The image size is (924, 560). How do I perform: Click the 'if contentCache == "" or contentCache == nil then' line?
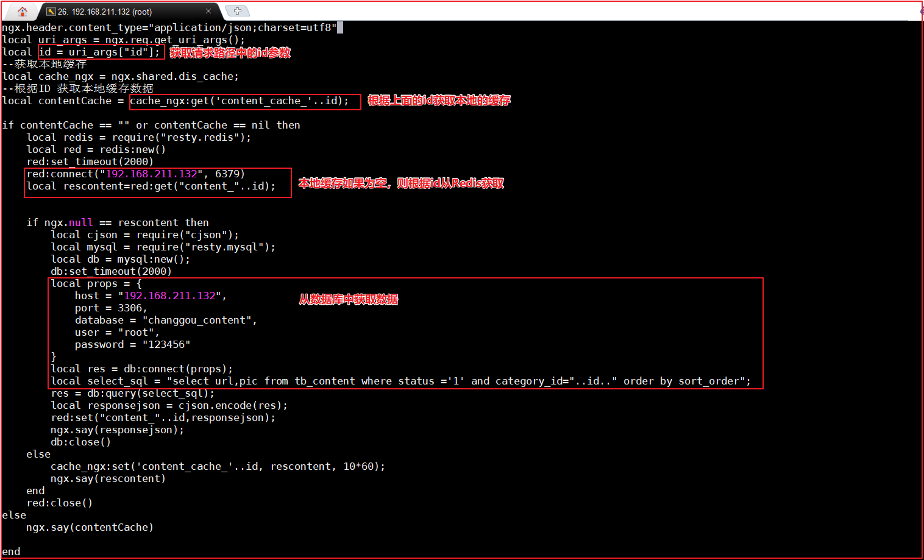click(151, 125)
